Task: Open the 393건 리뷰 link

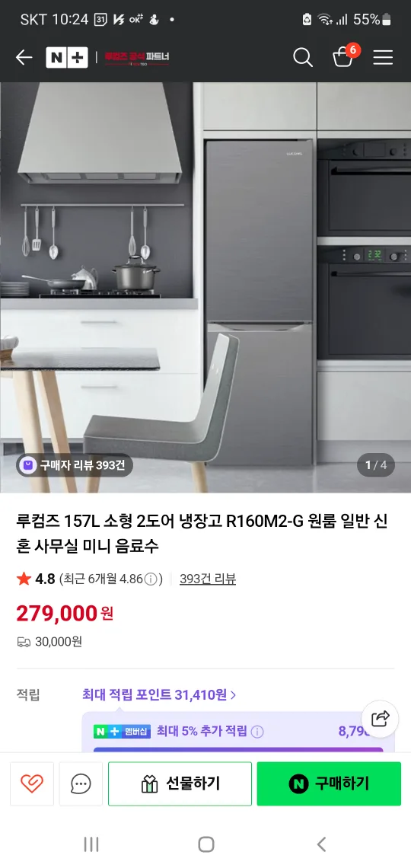Action: tap(208, 579)
